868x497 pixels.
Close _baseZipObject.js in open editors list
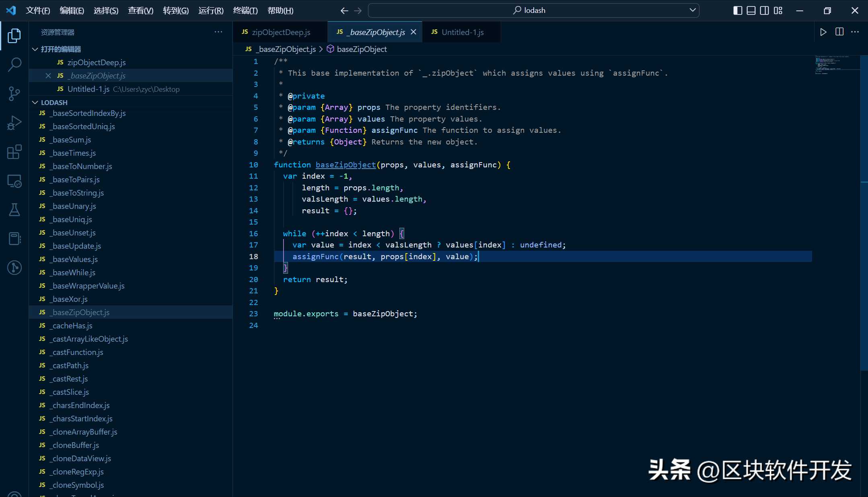click(48, 76)
